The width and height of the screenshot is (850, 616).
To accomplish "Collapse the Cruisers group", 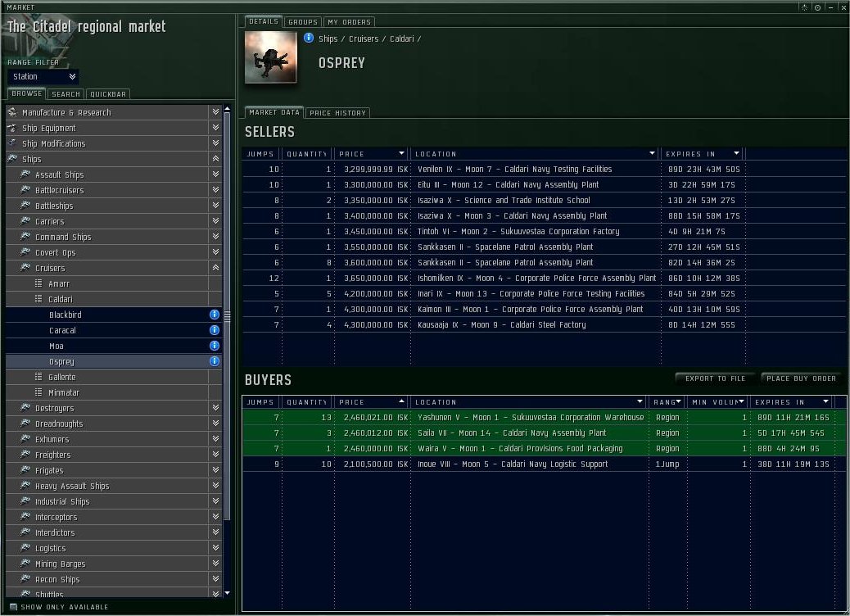I will 215,268.
